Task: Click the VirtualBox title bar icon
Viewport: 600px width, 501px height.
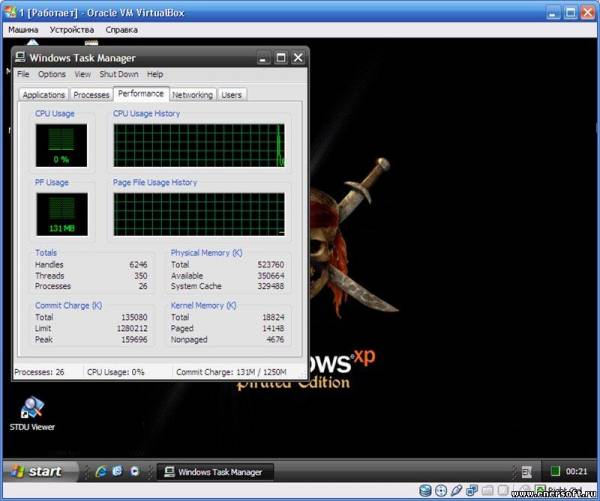Action: pyautogui.click(x=10, y=12)
